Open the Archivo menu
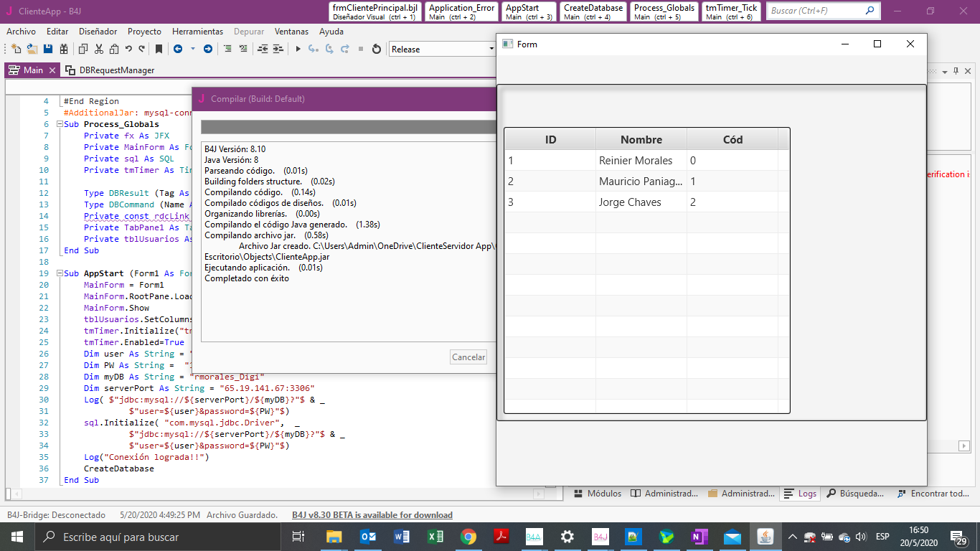This screenshot has width=980, height=551. tap(21, 32)
